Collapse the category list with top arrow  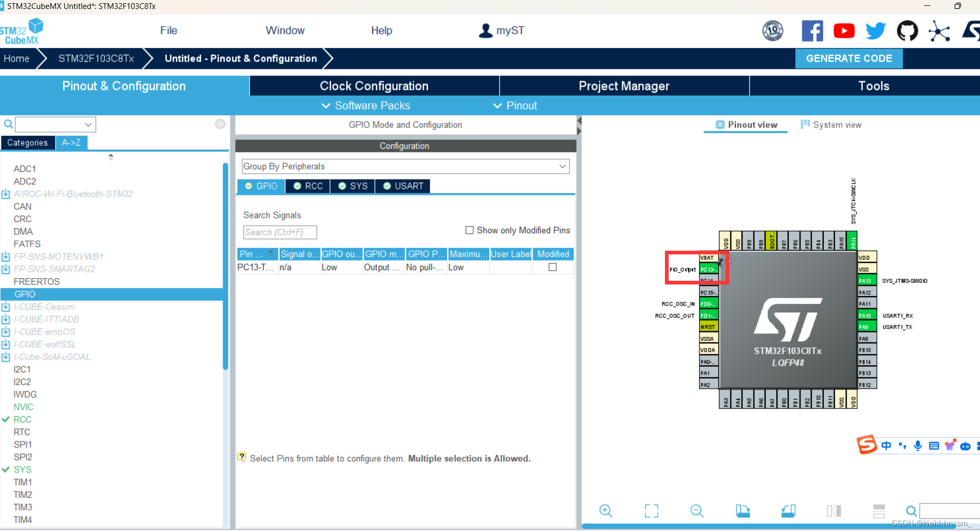pyautogui.click(x=111, y=156)
